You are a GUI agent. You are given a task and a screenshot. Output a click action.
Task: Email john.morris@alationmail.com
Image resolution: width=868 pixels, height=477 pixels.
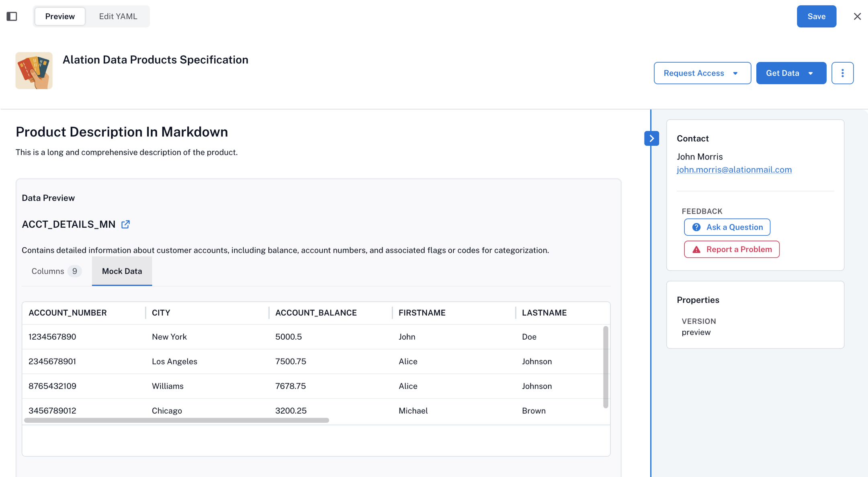click(734, 169)
